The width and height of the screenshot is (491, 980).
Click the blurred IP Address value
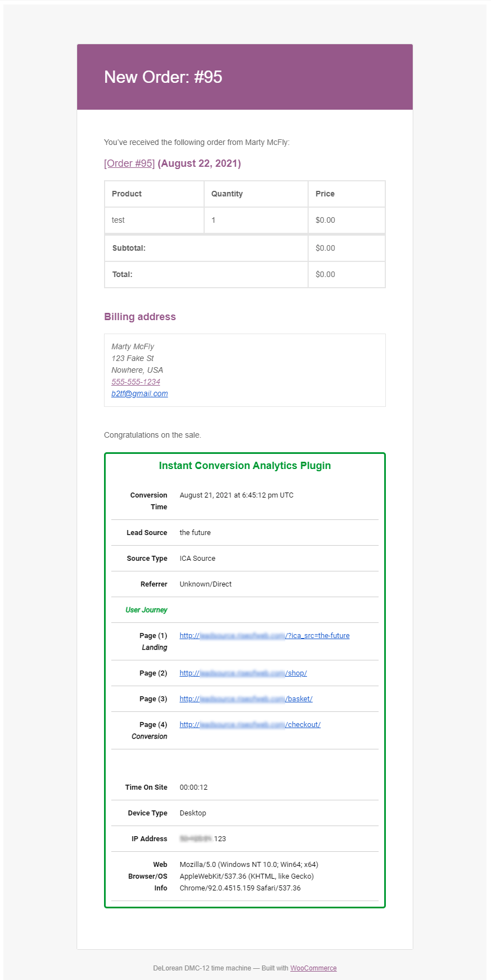[196, 839]
